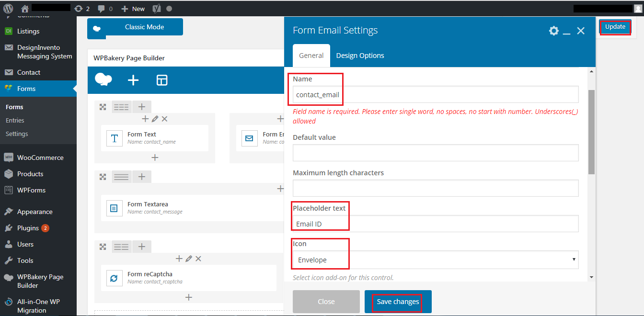Change layout of the Form Textarea row

(121, 177)
